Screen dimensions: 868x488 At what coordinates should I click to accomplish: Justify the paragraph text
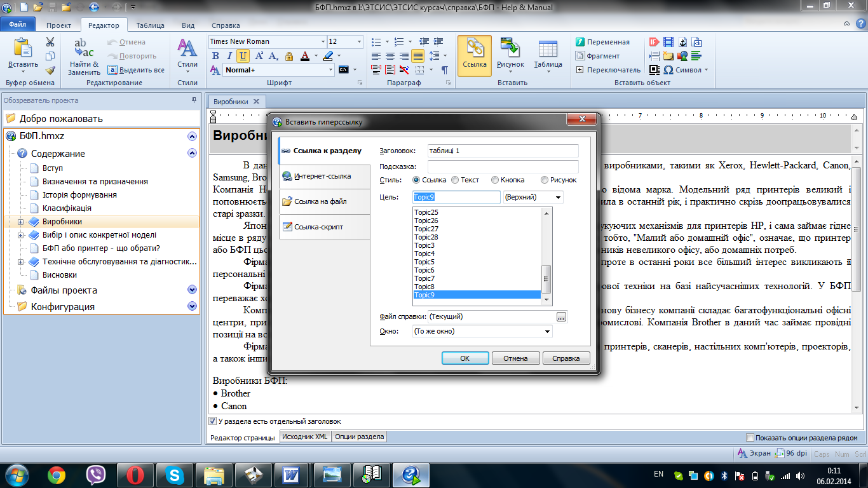coord(417,56)
